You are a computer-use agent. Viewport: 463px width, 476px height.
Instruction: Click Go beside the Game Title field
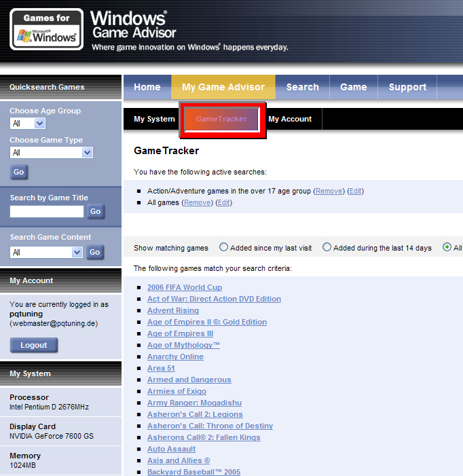[96, 212]
